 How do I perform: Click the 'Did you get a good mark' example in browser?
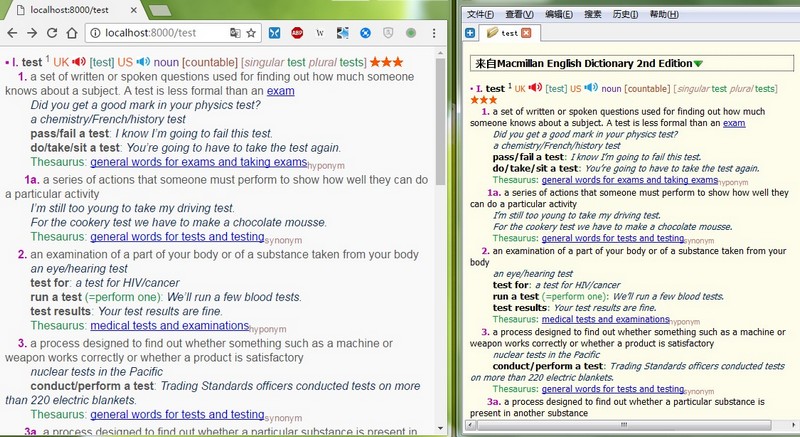coord(145,105)
